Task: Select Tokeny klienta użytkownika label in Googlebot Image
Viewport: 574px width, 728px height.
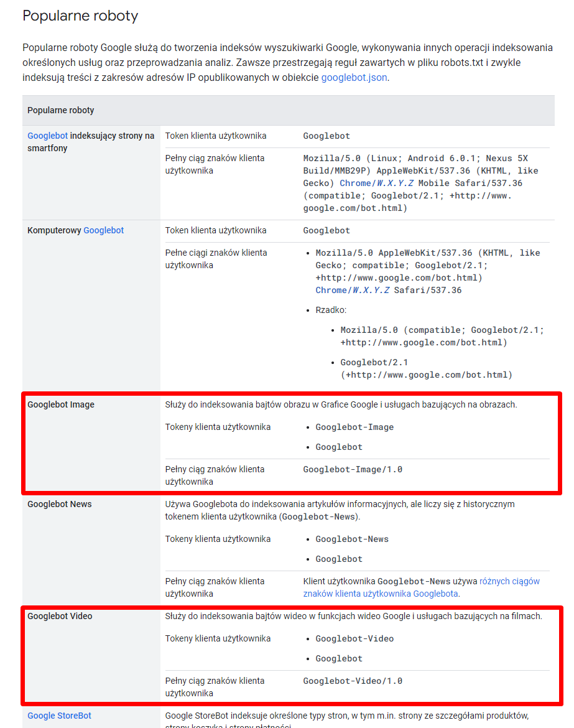Action: coord(218,427)
